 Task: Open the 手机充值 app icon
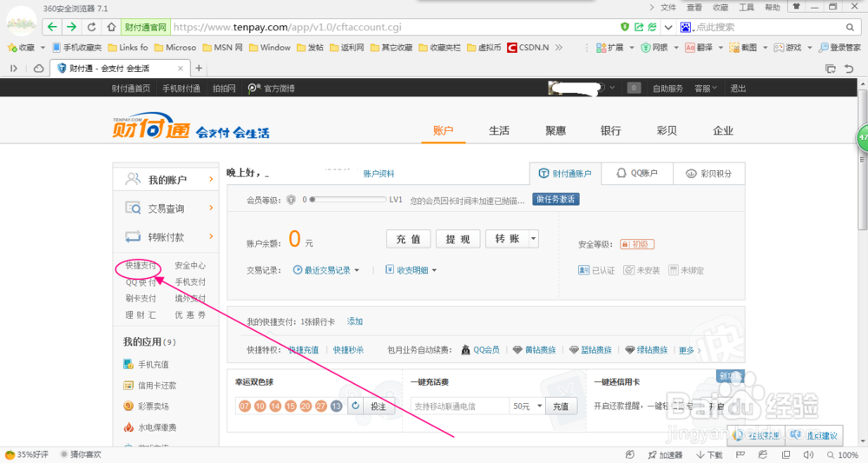[128, 364]
